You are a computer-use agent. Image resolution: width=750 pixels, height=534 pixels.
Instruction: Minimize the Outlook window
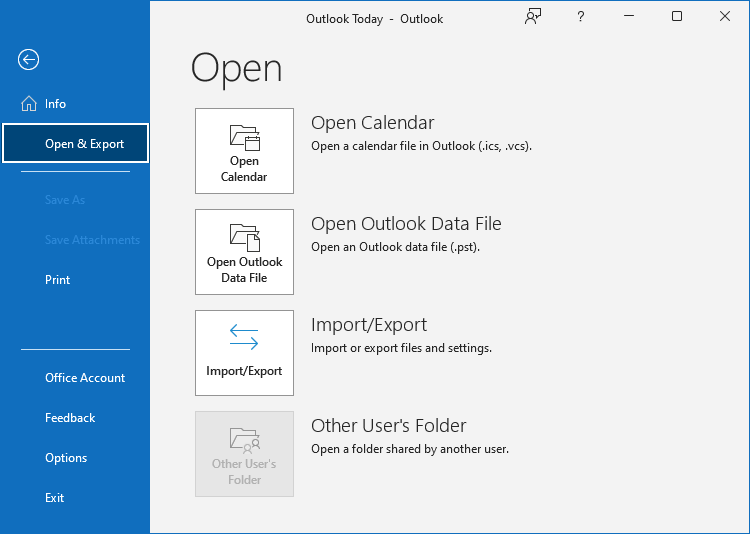629,16
